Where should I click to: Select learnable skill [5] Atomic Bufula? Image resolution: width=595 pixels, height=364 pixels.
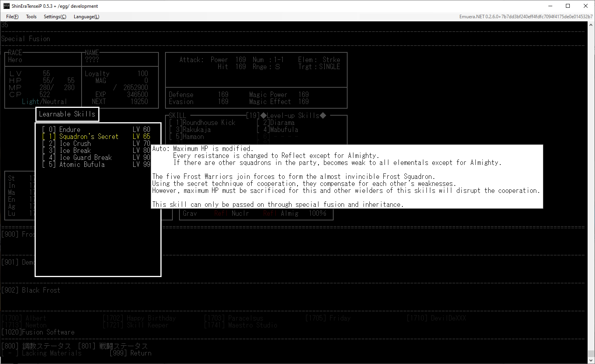(96, 165)
